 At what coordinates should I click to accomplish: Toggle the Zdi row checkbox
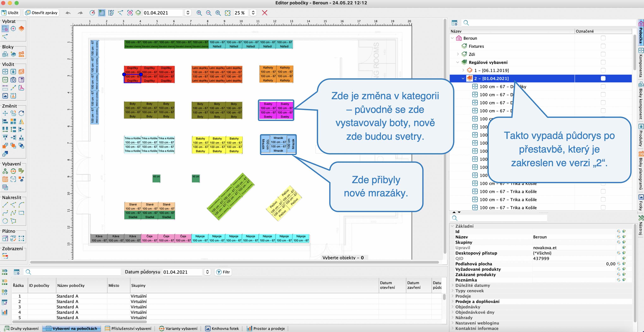click(603, 54)
